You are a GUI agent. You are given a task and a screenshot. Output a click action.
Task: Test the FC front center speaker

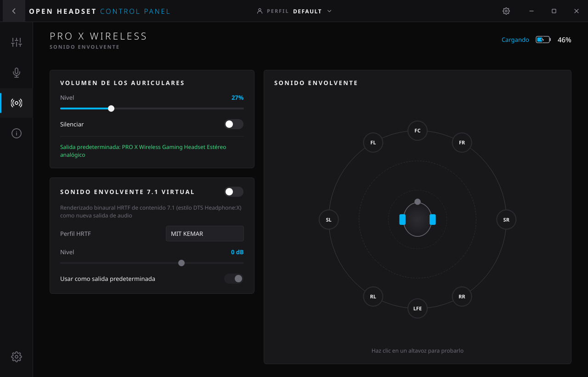(x=418, y=131)
